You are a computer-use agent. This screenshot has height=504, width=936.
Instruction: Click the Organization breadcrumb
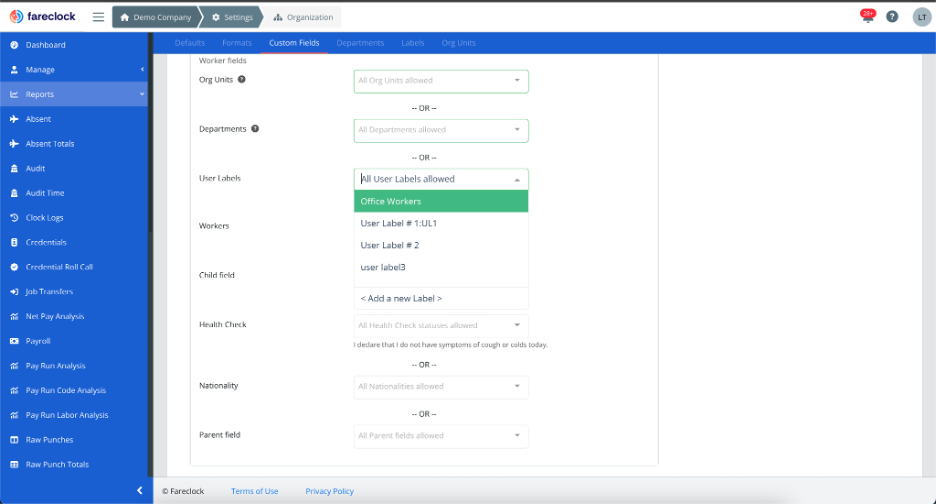(x=303, y=17)
